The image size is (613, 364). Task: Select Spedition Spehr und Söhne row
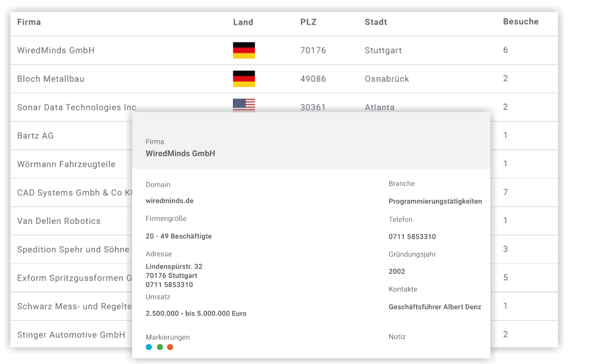(73, 250)
